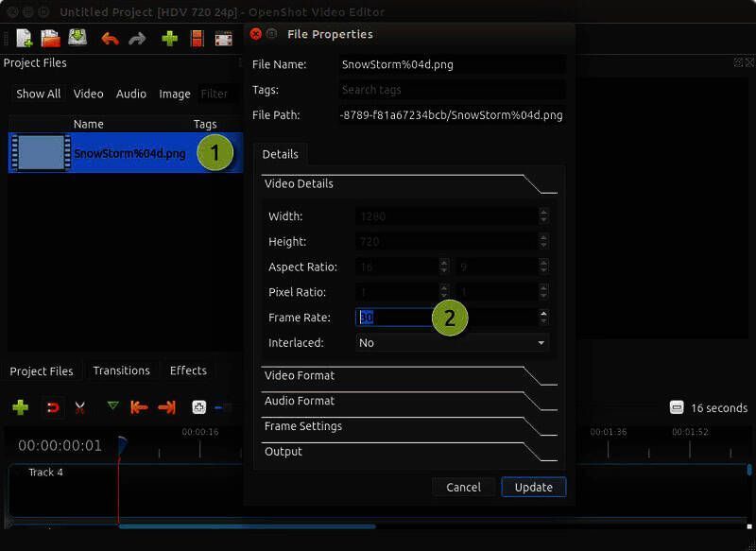
Task: Undo the last action
Action: (110, 39)
